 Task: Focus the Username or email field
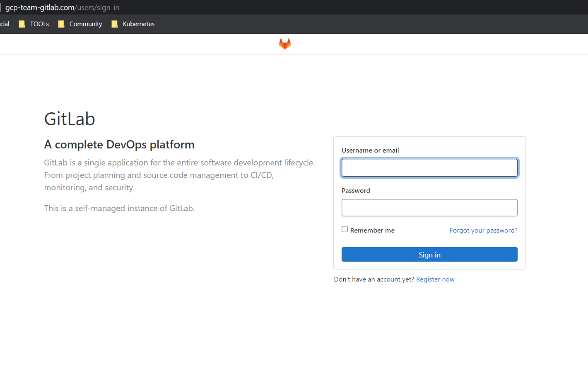(429, 168)
